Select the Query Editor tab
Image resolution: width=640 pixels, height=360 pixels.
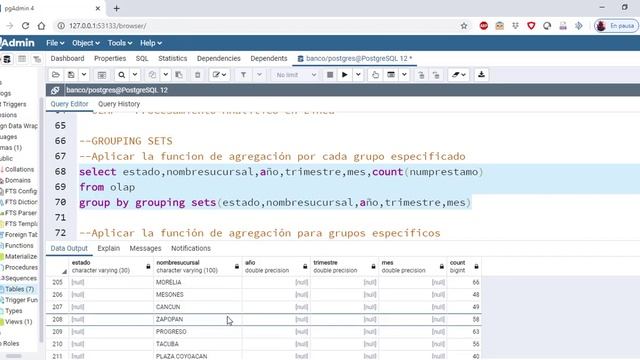coord(69,104)
